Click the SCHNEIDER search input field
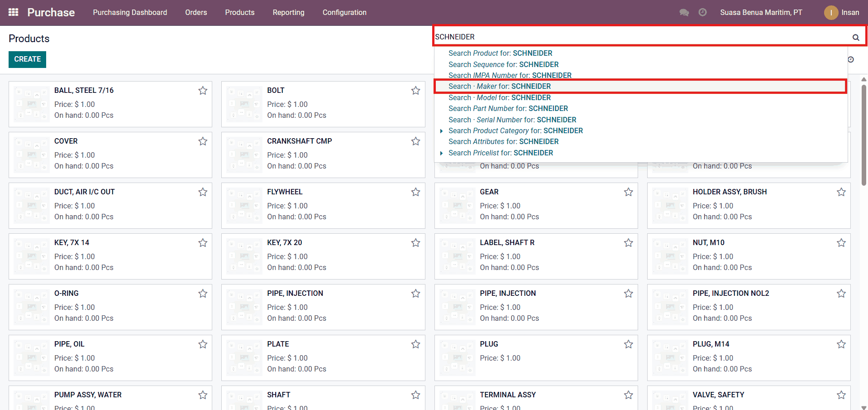Viewport: 868px width, 410px height. click(x=634, y=37)
